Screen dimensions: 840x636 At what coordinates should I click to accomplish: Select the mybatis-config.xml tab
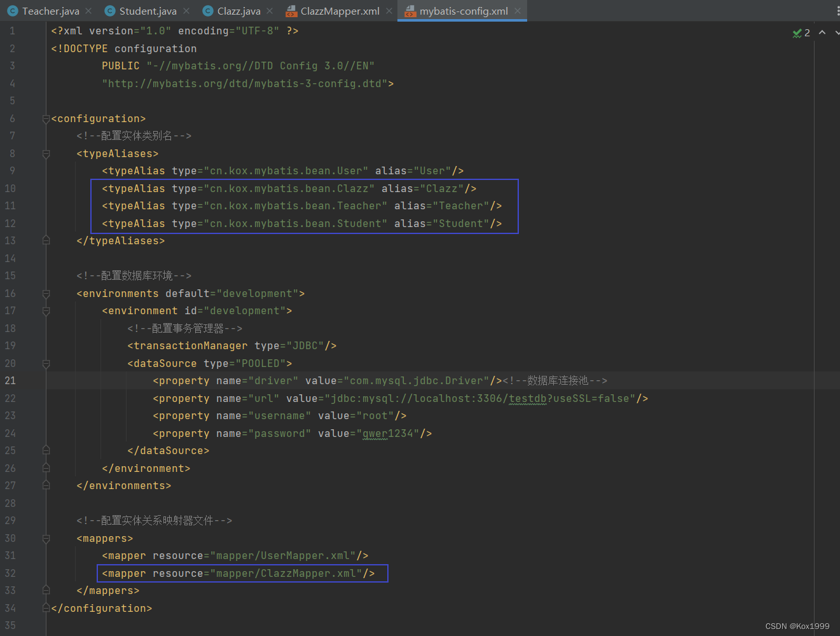(x=464, y=11)
